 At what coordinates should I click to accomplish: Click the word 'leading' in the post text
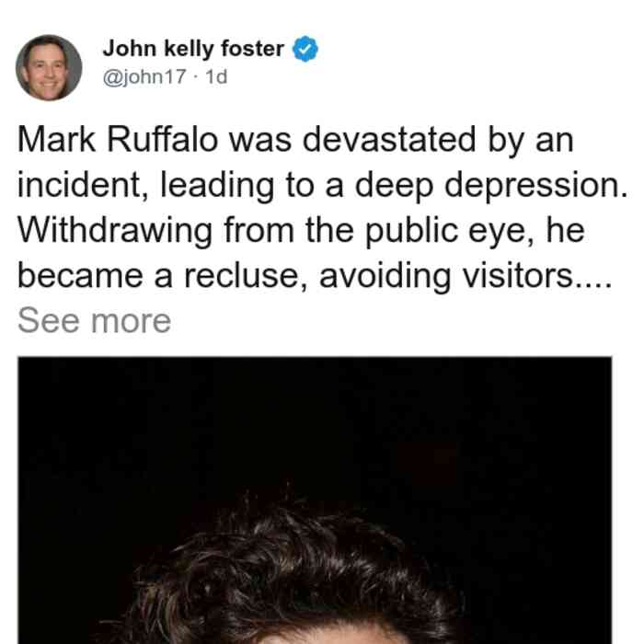point(217,185)
